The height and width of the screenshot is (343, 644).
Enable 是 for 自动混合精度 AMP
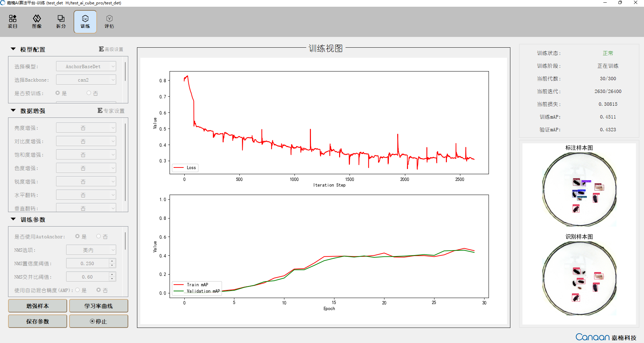coord(78,290)
